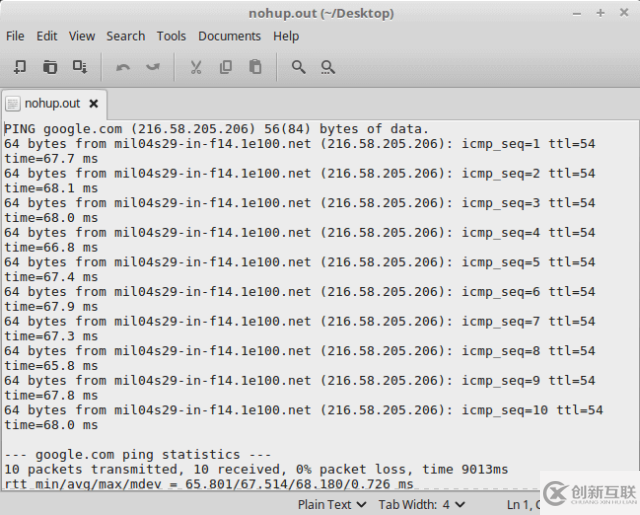
Task: Click the window title 'nohup.out (~/Desktop)'
Action: 321,13
